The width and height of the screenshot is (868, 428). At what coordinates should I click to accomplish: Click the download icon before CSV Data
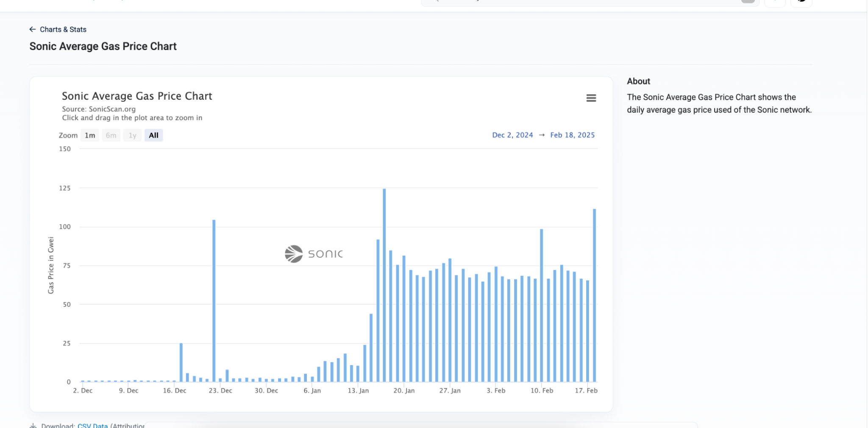pyautogui.click(x=33, y=425)
